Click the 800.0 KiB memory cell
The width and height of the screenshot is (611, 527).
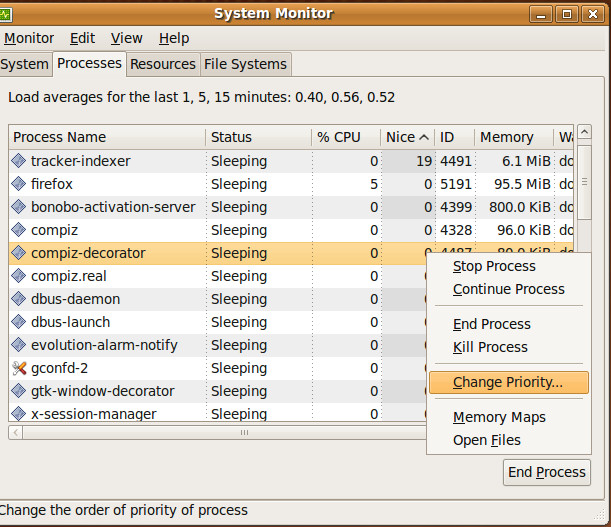tap(520, 207)
